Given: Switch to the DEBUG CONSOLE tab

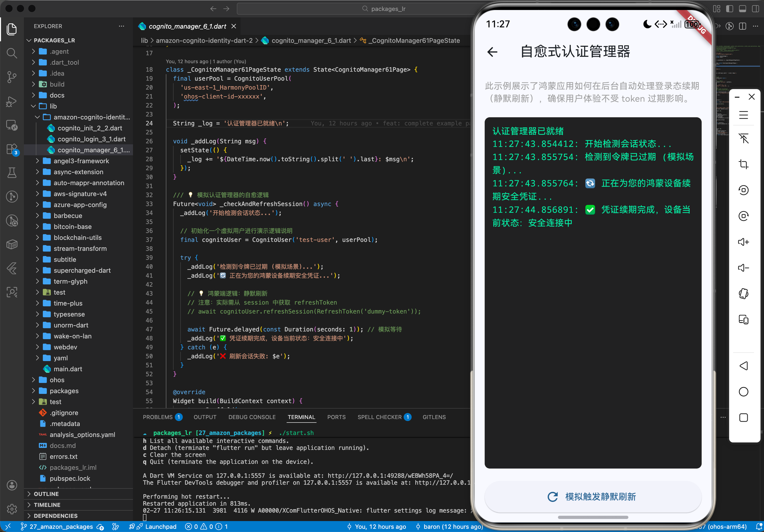Looking at the screenshot, I should (252, 417).
